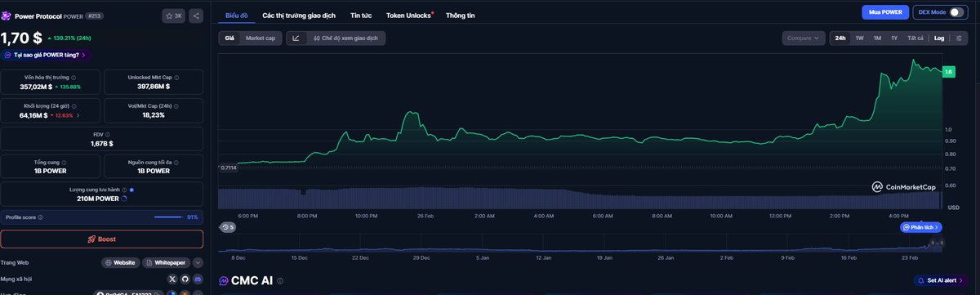Select the 24h time range

click(840, 38)
